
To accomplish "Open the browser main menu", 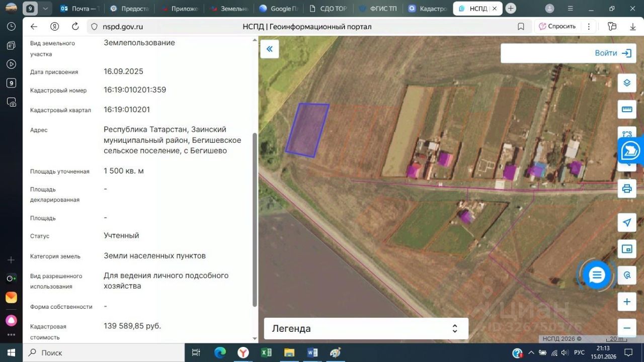I will coord(570,9).
